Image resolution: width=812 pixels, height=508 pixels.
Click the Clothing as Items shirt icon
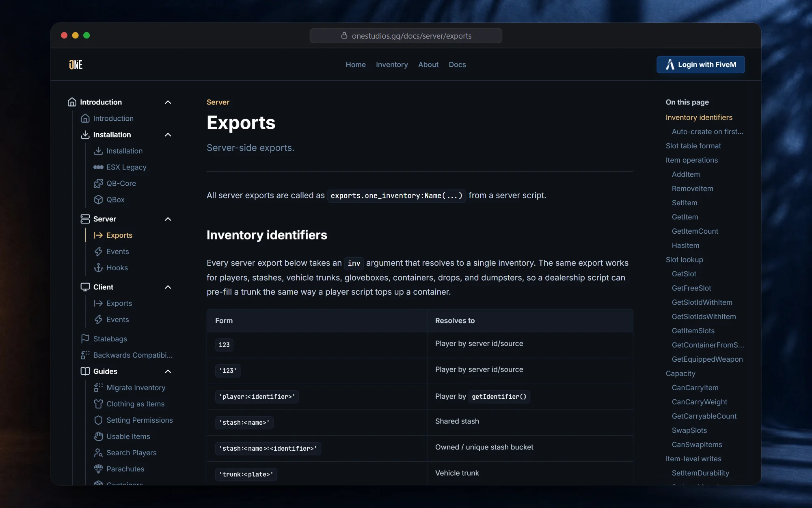98,404
